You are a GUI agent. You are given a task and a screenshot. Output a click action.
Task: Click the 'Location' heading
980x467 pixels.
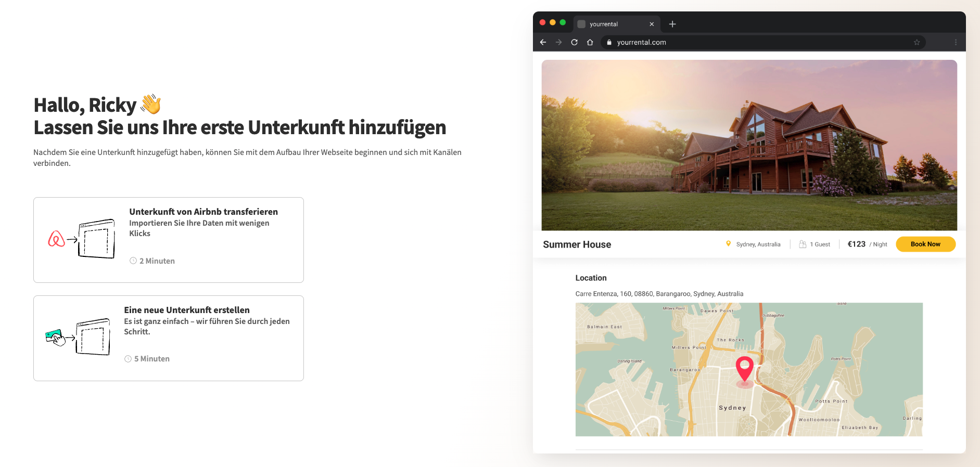591,278
